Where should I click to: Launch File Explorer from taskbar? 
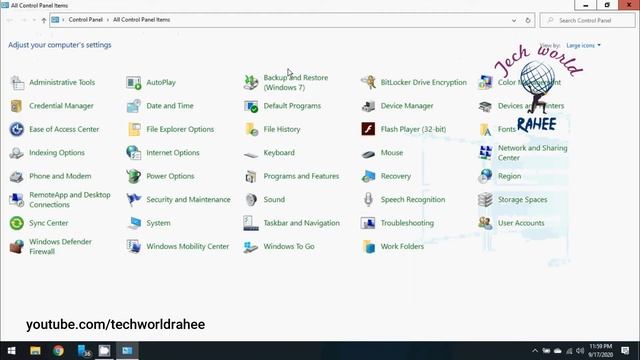[x=35, y=351]
